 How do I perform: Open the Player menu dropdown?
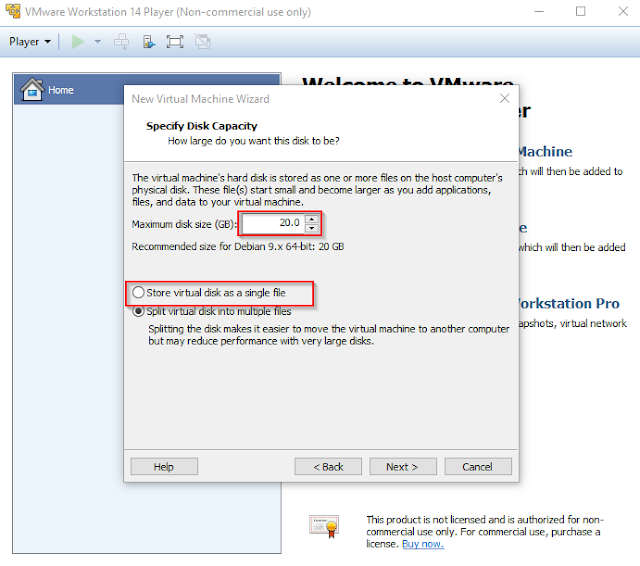coord(30,42)
